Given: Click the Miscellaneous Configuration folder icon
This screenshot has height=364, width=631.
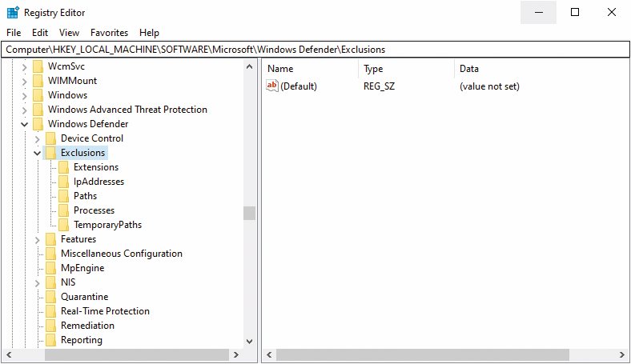Looking at the screenshot, I should [x=50, y=254].
